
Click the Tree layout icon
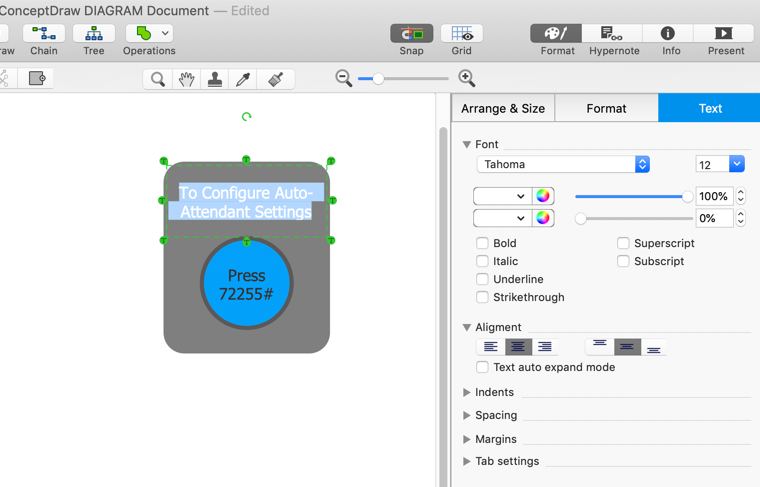[93, 34]
